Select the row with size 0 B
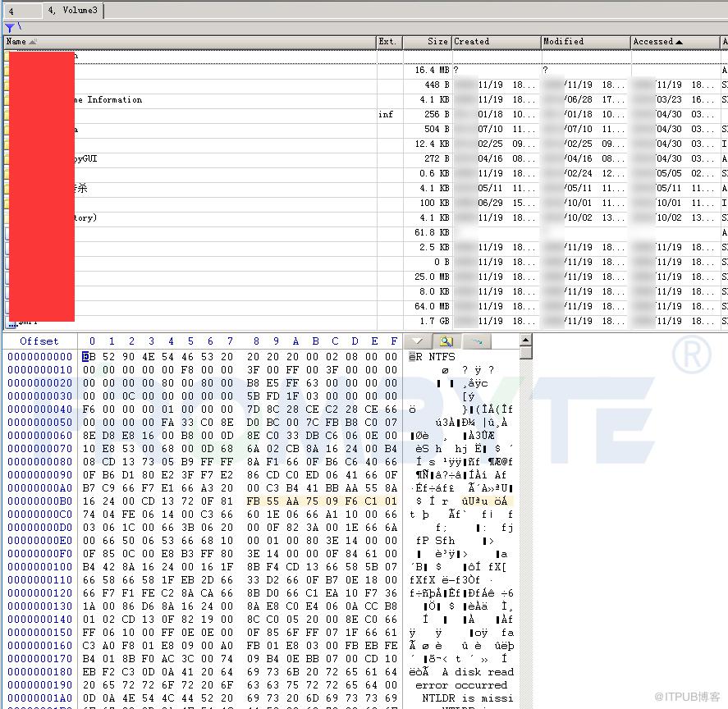 click(x=365, y=263)
